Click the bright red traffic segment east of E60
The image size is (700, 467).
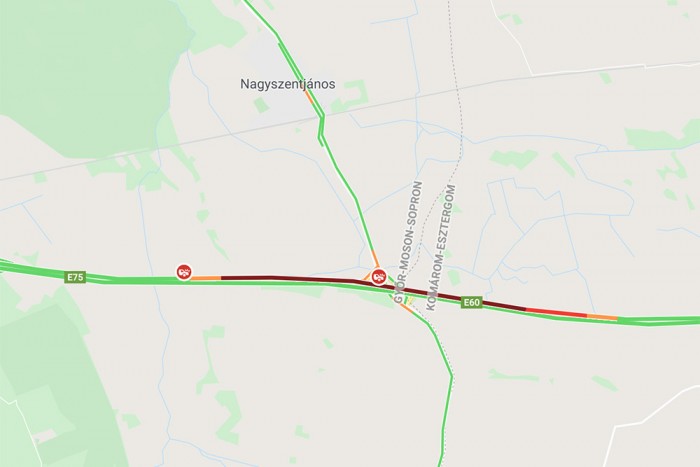(556, 312)
